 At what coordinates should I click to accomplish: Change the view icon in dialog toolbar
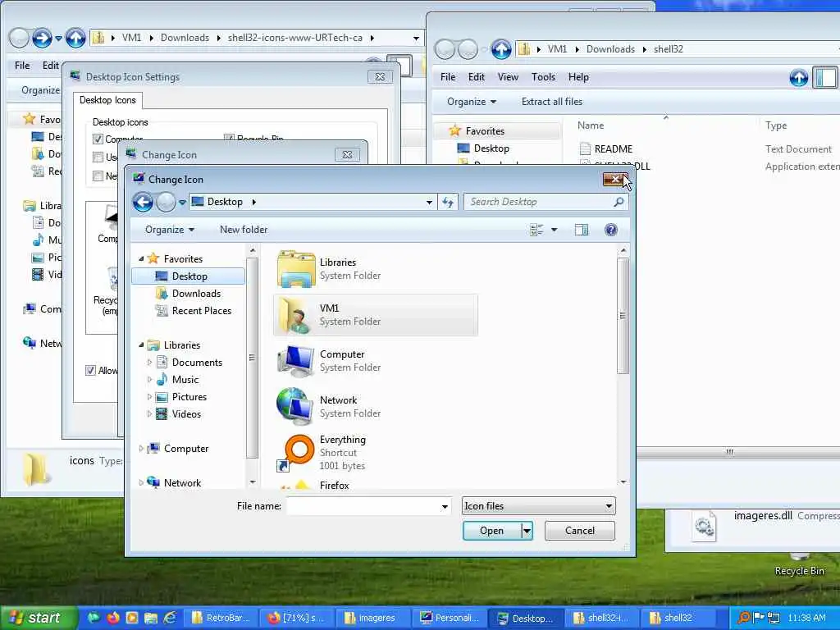coord(536,230)
